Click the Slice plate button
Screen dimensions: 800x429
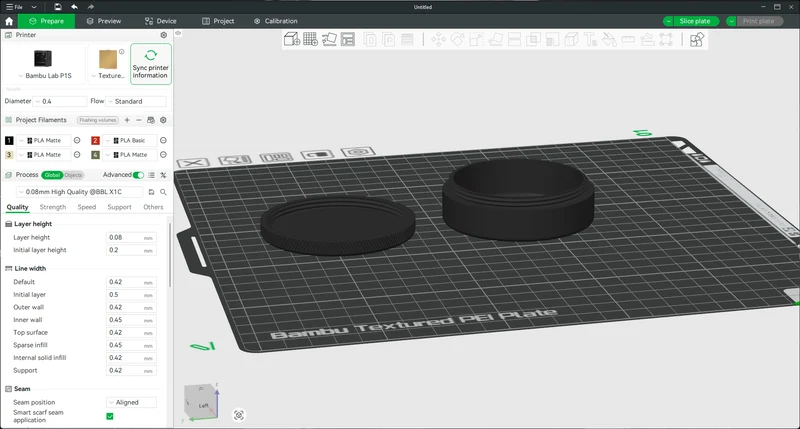[696, 21]
